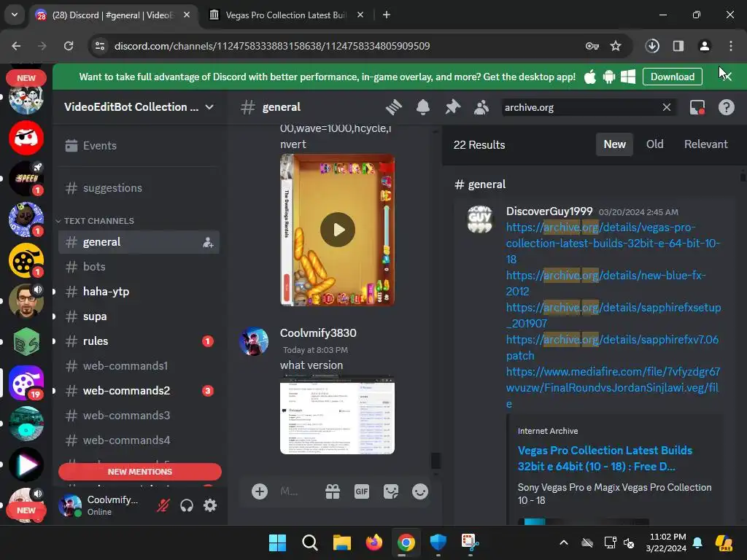The image size is (747, 560).
Task: Select the supa channel
Action: (x=139, y=316)
